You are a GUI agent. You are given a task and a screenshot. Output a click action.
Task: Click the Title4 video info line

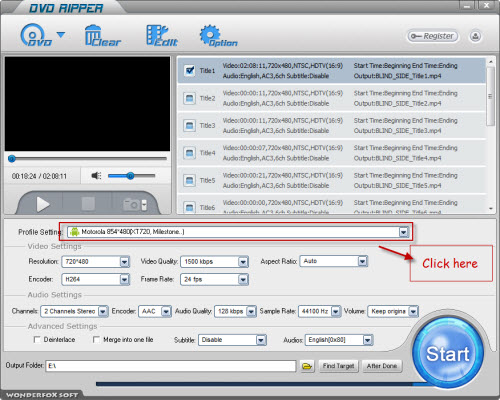pos(283,148)
